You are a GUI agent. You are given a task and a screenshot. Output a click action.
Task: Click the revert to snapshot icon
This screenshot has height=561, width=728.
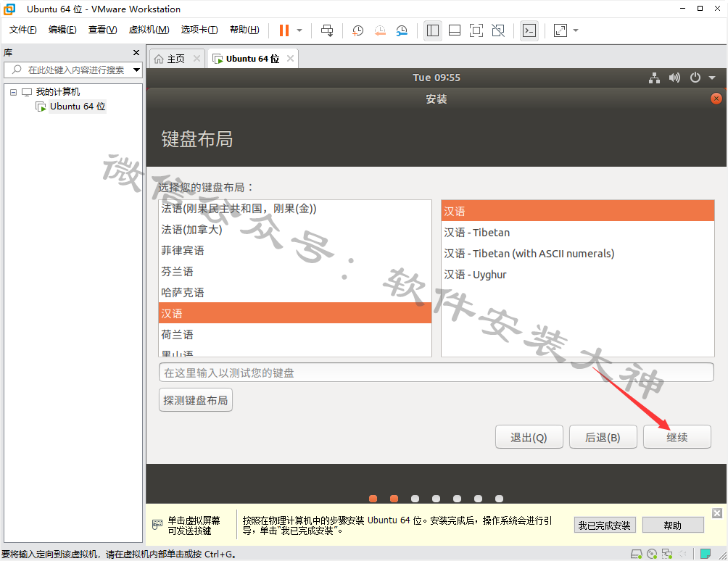[380, 30]
